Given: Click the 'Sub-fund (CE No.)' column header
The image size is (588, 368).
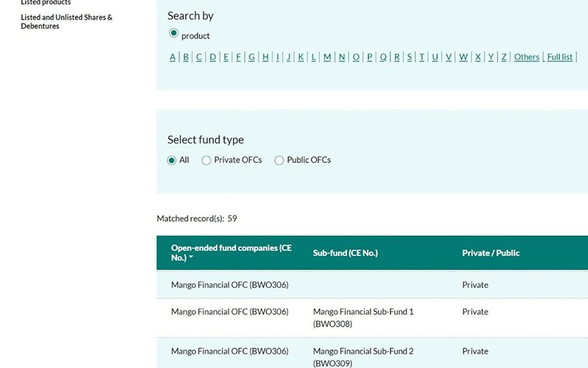Looking at the screenshot, I should click(x=345, y=252).
